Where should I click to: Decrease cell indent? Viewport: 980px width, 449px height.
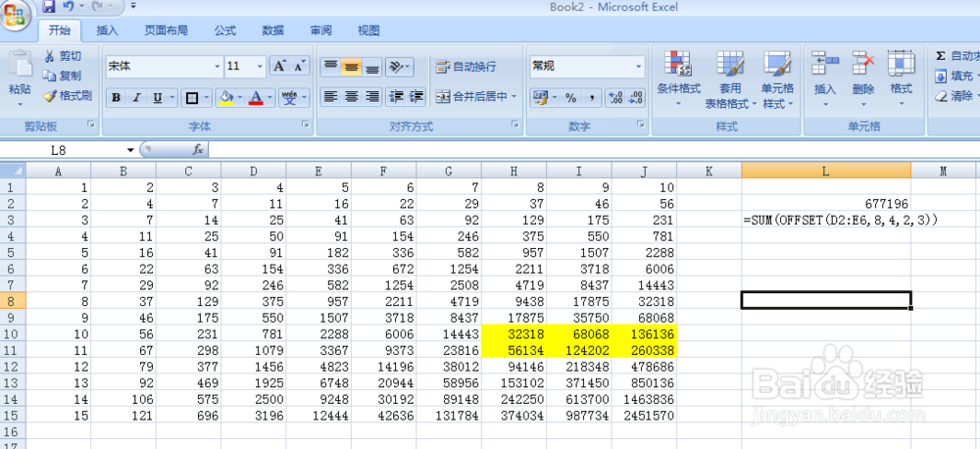(396, 96)
